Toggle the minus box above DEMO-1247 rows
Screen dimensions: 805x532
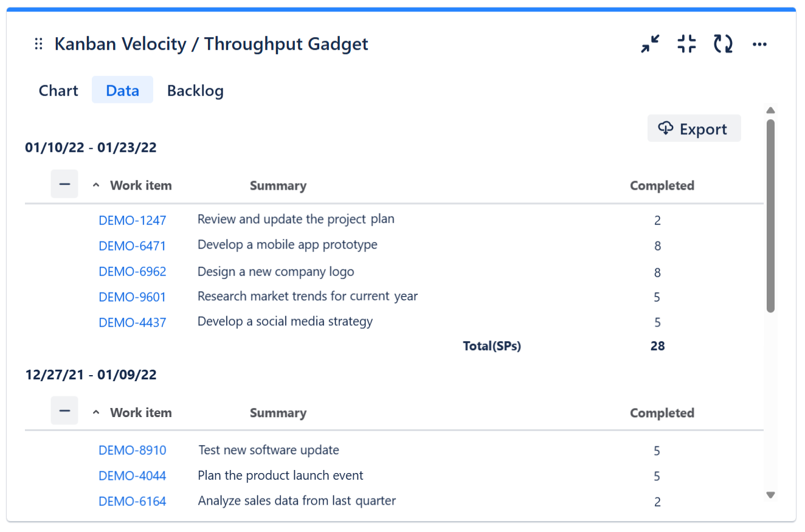pyautogui.click(x=64, y=184)
